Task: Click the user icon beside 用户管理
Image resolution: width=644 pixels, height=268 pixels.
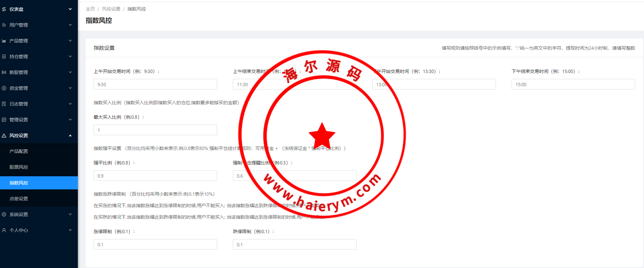Action: [4, 25]
